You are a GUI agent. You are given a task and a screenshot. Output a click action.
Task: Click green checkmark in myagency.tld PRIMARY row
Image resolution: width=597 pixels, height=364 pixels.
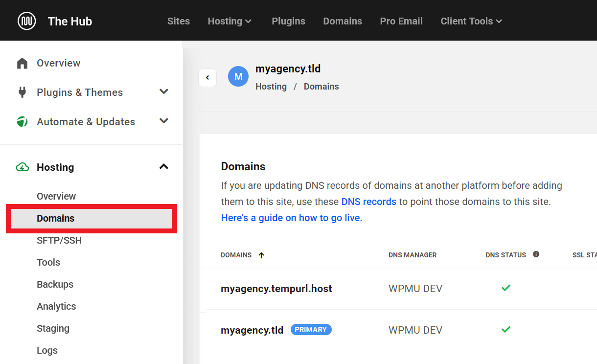pos(506,329)
